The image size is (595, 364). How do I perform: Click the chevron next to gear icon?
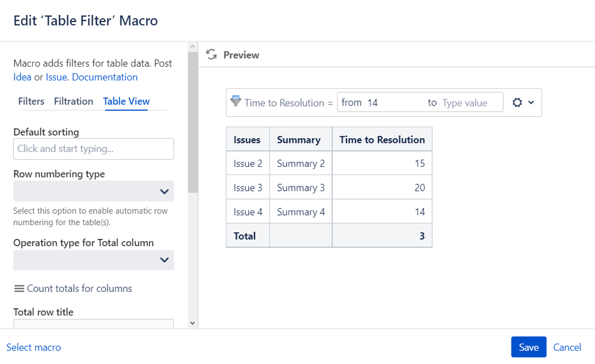point(531,102)
